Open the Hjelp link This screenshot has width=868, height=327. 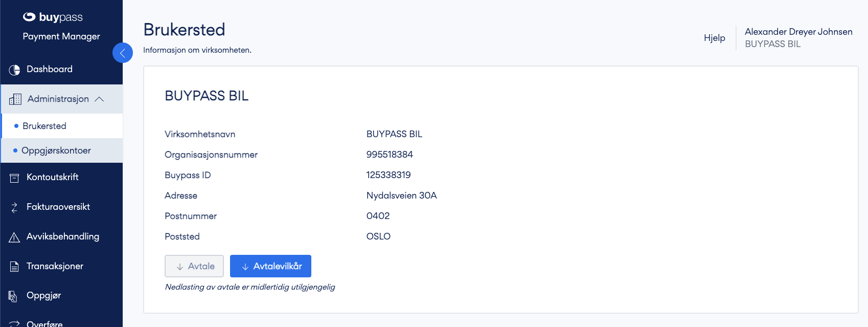coord(715,38)
